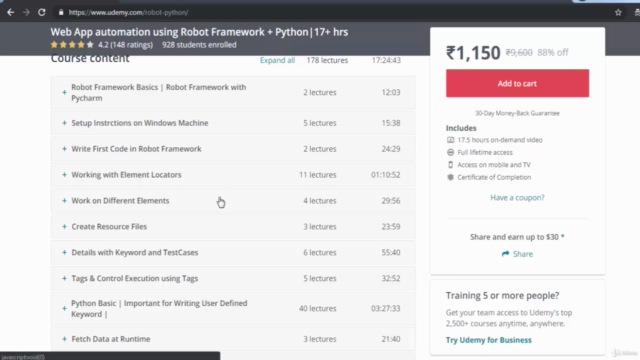Expand the Fetch Data at Runtime section
640x360 pixels.
233,339
